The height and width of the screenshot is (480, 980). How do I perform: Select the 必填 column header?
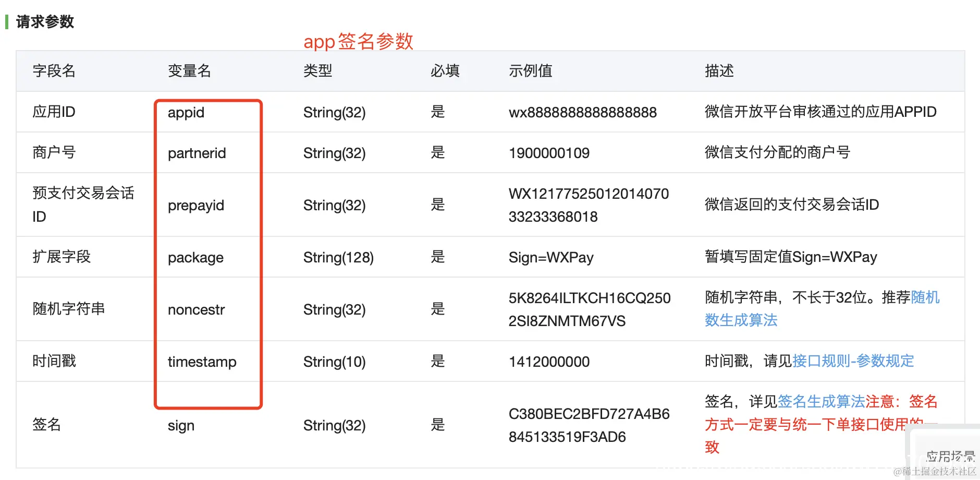445,71
